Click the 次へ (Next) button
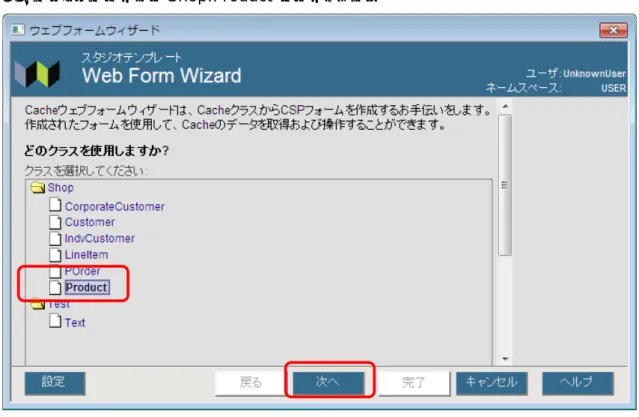639x417 pixels. 328,383
